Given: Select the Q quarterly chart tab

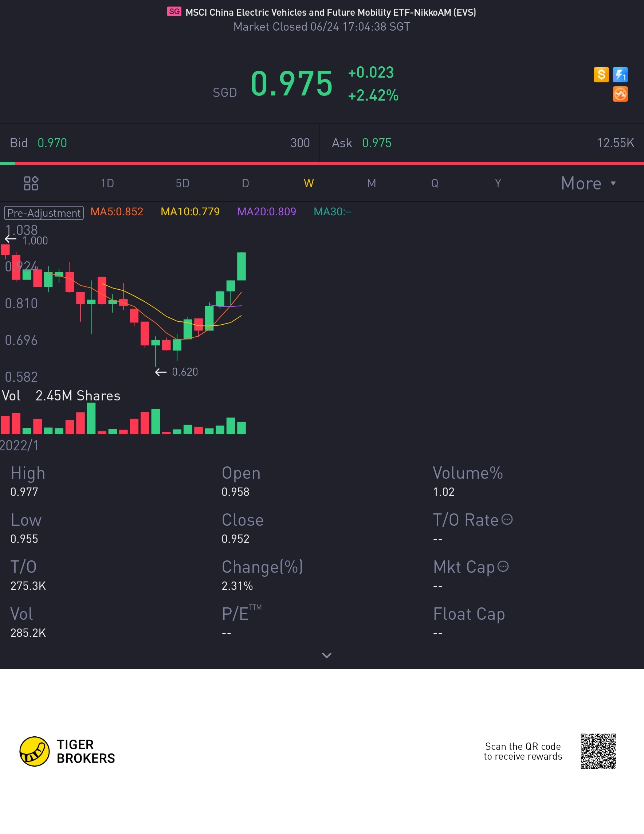Looking at the screenshot, I should point(435,183).
